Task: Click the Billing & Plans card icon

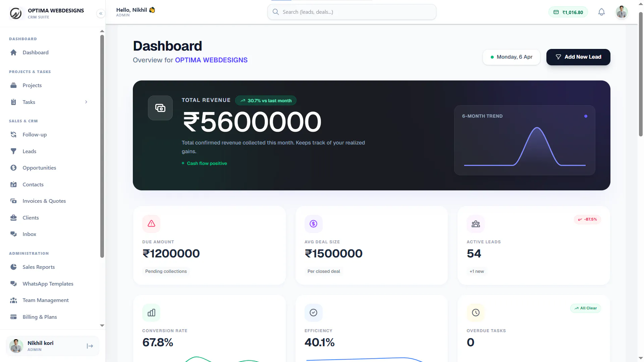Action: pos(13,317)
